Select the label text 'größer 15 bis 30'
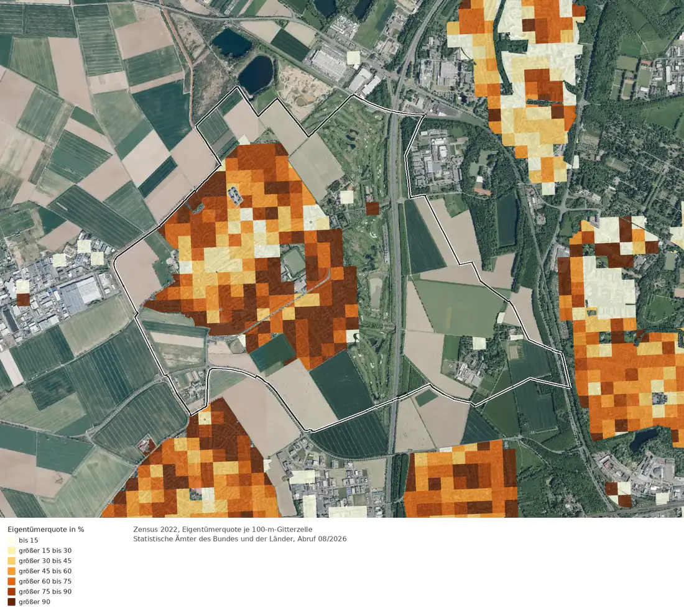This screenshot has width=684, height=616. pyautogui.click(x=45, y=551)
